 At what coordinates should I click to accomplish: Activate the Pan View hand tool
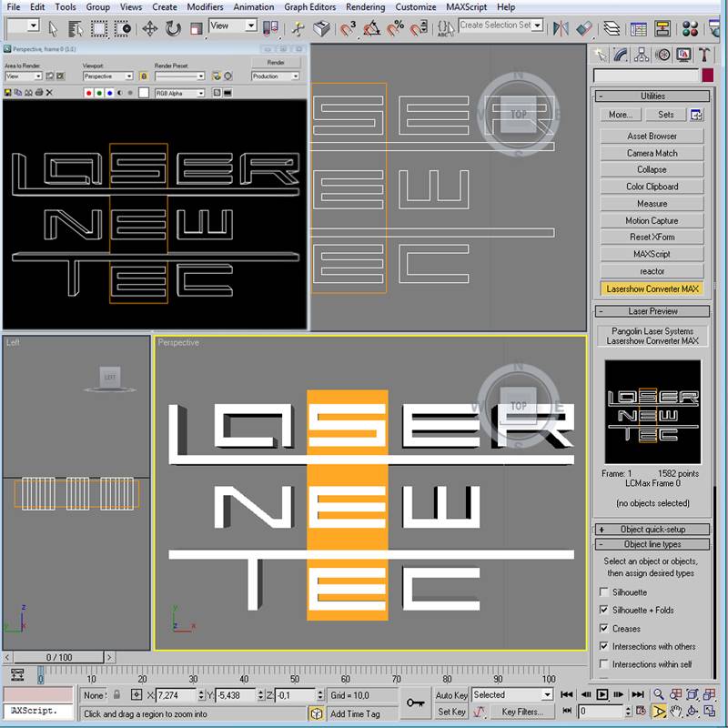676,712
